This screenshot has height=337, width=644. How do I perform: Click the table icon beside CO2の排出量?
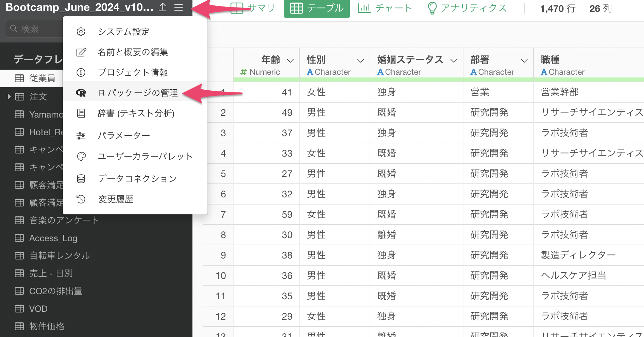[19, 291]
